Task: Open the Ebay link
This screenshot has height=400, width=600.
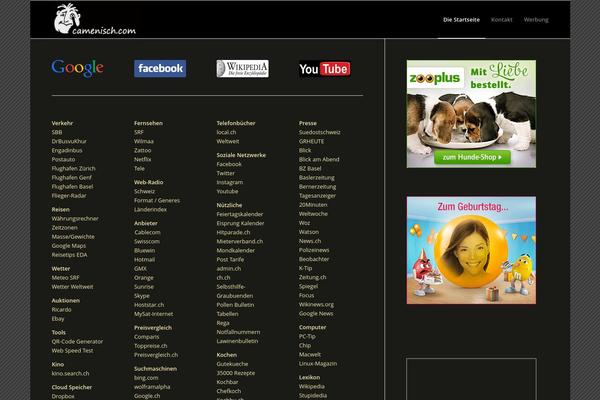Action: pyautogui.click(x=58, y=318)
